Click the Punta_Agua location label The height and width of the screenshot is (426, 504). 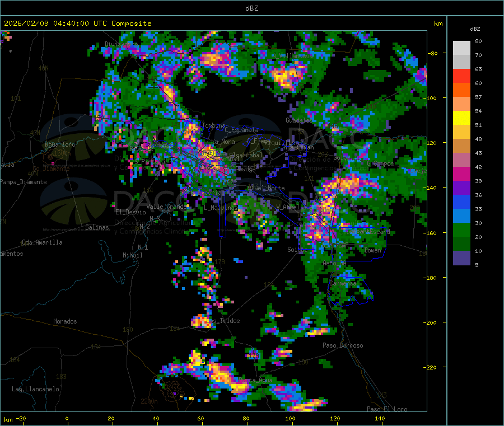(256, 380)
